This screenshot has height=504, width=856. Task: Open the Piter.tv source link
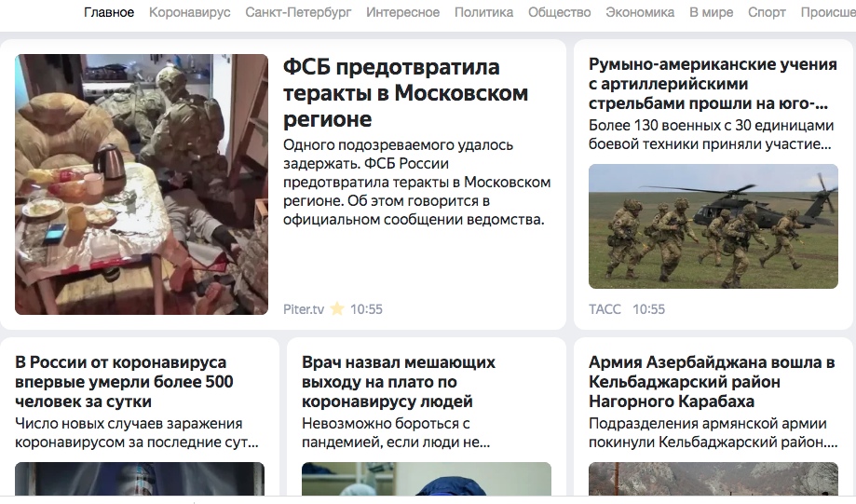tap(304, 309)
